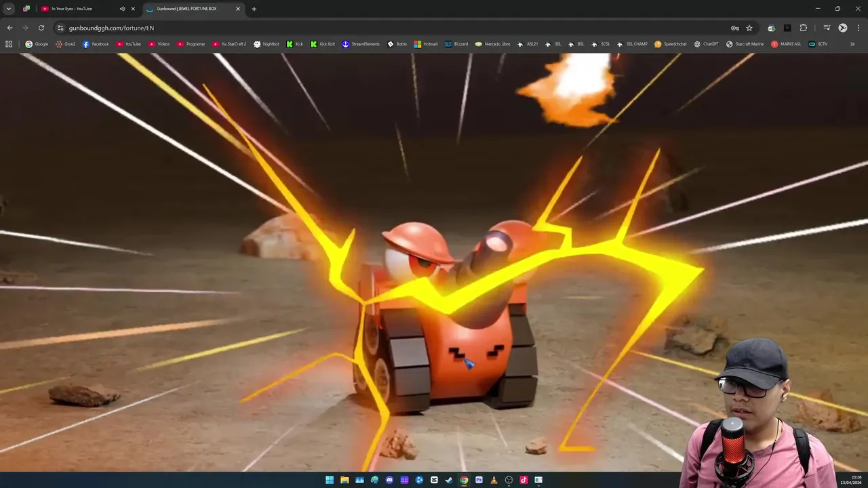Image resolution: width=868 pixels, height=488 pixels.
Task: Select the Gunbound JEWEL FORTUNE BOX tab
Action: (x=193, y=9)
